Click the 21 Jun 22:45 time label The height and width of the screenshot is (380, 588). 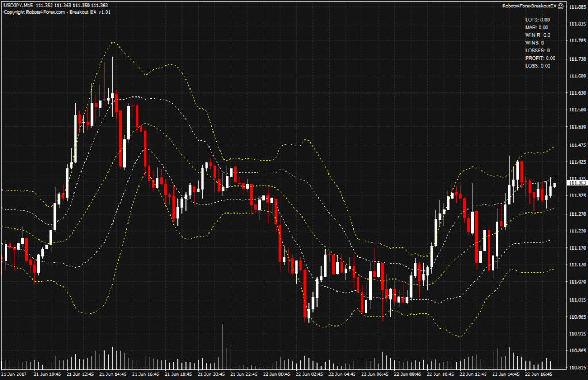243,374
